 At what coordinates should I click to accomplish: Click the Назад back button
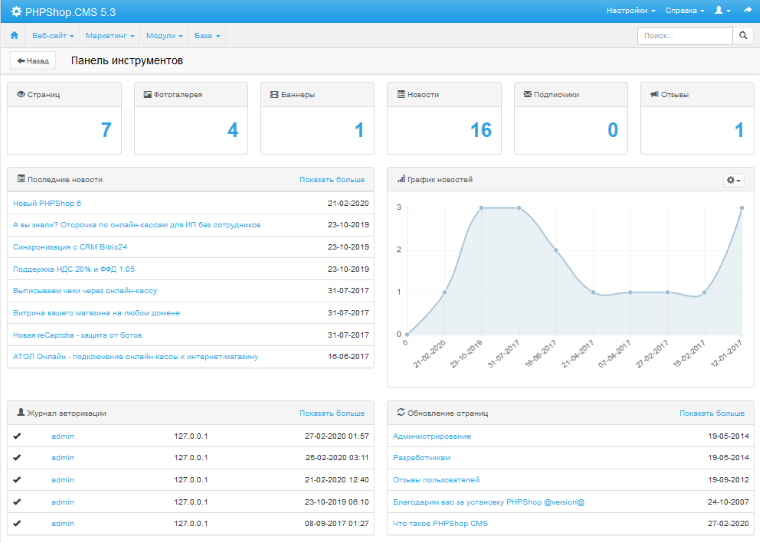point(33,61)
